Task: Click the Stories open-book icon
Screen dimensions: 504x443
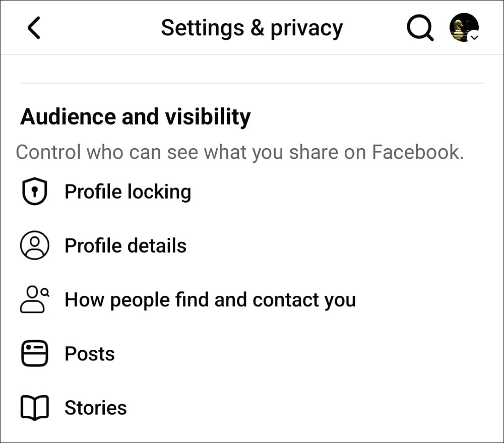Action: 34,408
